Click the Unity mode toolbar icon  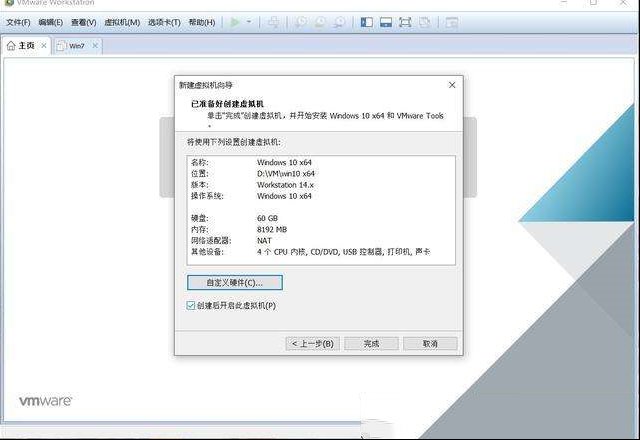424,22
